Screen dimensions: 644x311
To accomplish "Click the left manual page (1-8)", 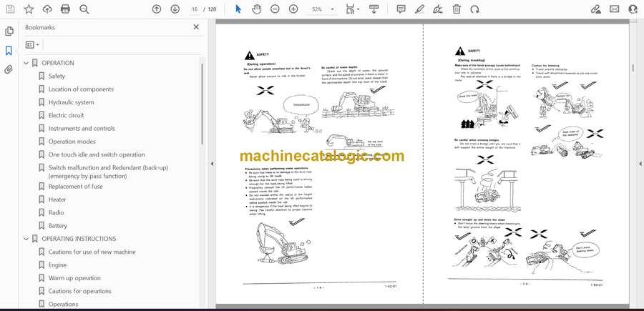I will pyautogui.click(x=320, y=164).
